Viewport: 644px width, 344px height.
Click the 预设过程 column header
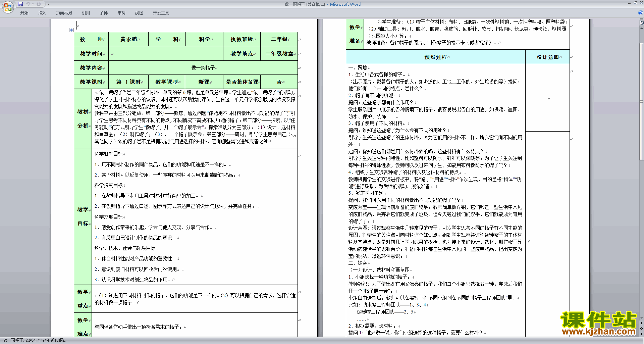(x=435, y=57)
